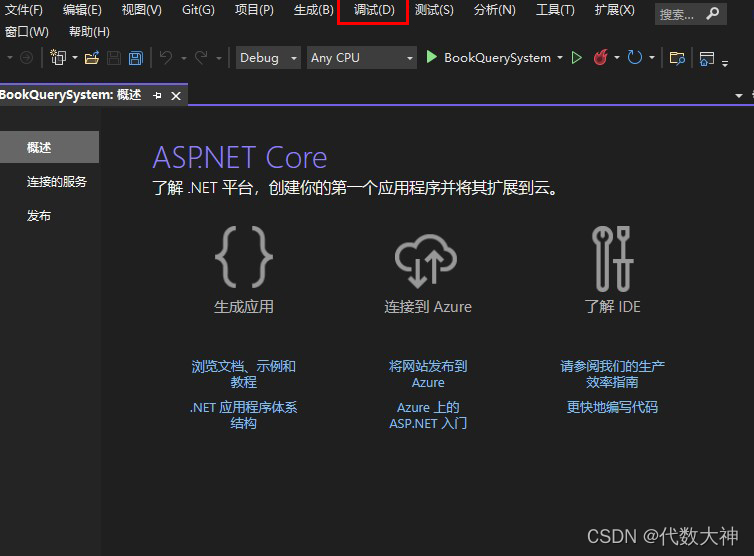The image size is (754, 556).
Task: Click the 生成应用 curly braces icon
Action: point(244,257)
